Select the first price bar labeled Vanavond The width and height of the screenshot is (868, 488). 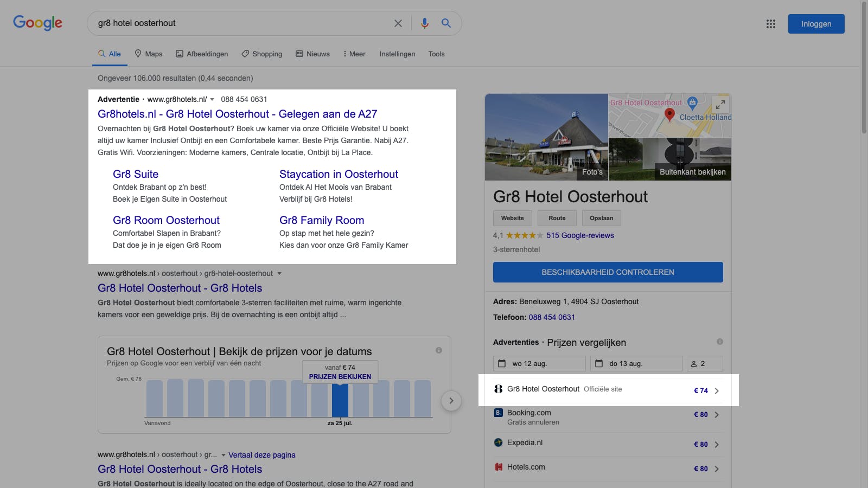click(x=155, y=399)
